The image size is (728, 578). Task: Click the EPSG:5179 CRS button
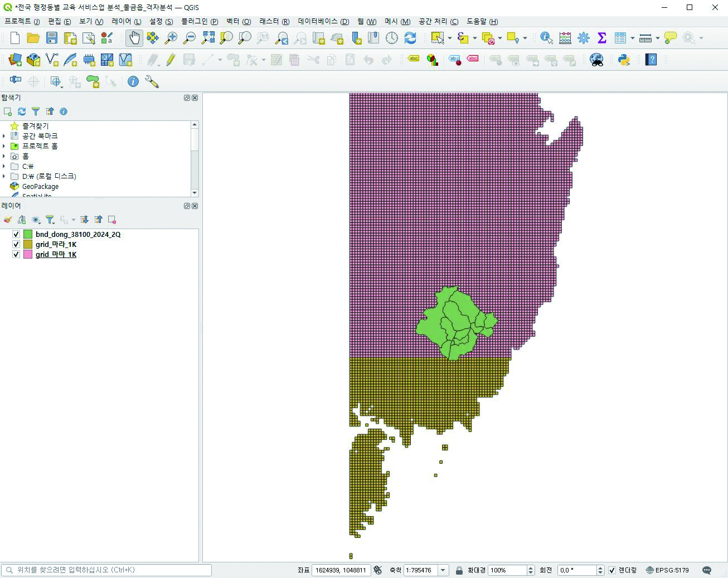click(667, 570)
